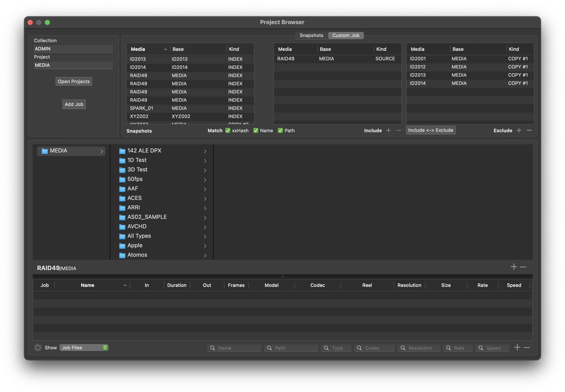Disable the Path match checkbox

(x=280, y=131)
